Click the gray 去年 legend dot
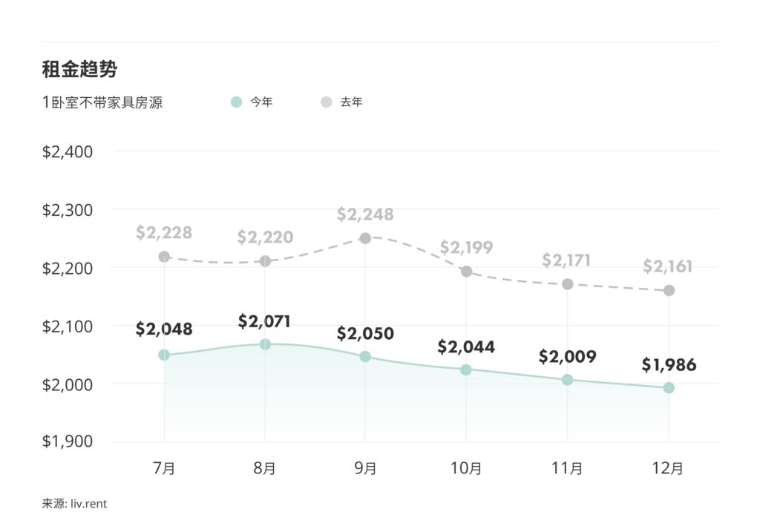 (x=327, y=102)
